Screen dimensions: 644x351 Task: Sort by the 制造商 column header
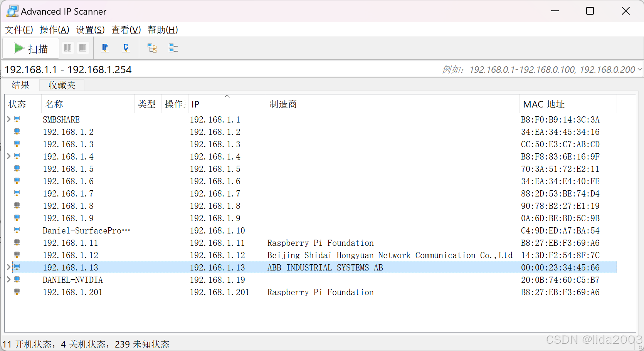392,104
